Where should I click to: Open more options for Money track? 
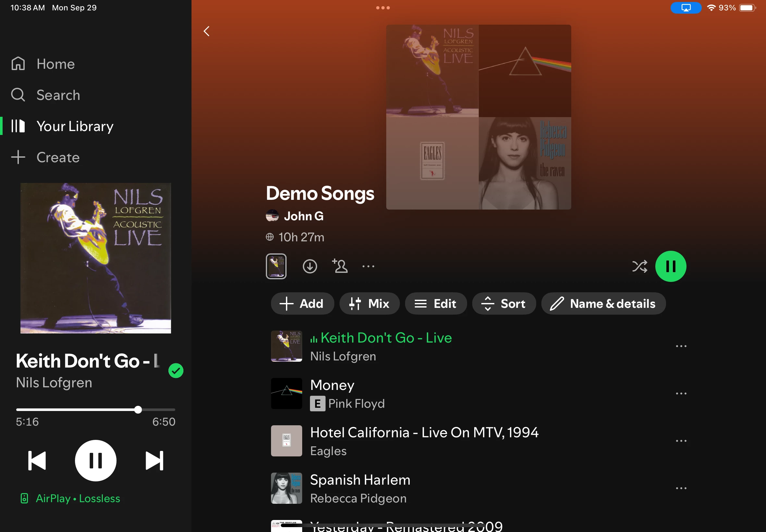click(681, 394)
